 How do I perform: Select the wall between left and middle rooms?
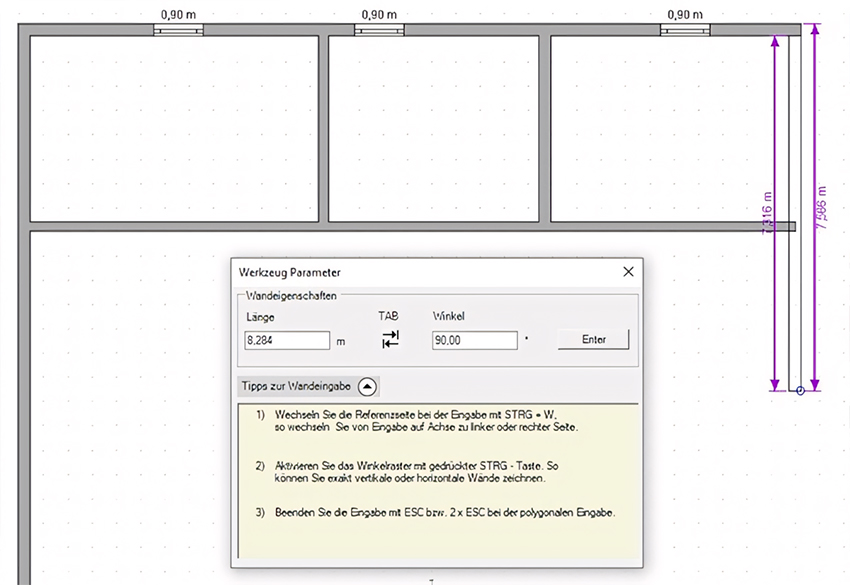(x=324, y=128)
